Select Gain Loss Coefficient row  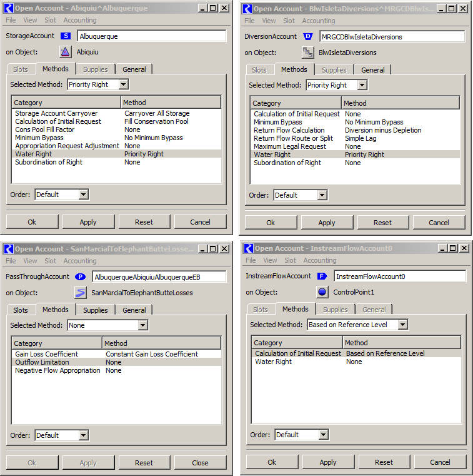pyautogui.click(x=117, y=354)
